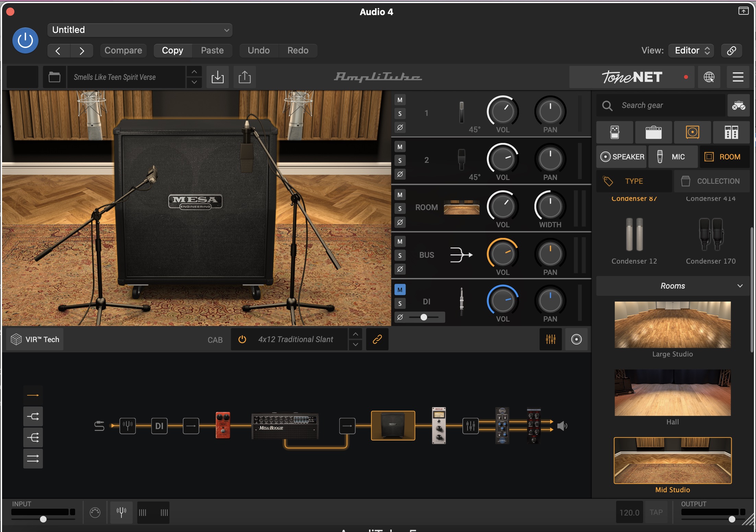Toggle the cabinet-to-amp link icon
The height and width of the screenshot is (532, 756).
[377, 339]
